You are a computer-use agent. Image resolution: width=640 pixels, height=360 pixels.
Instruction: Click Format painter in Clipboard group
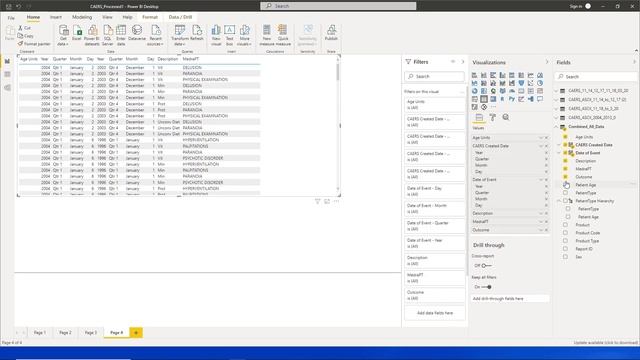(x=34, y=44)
